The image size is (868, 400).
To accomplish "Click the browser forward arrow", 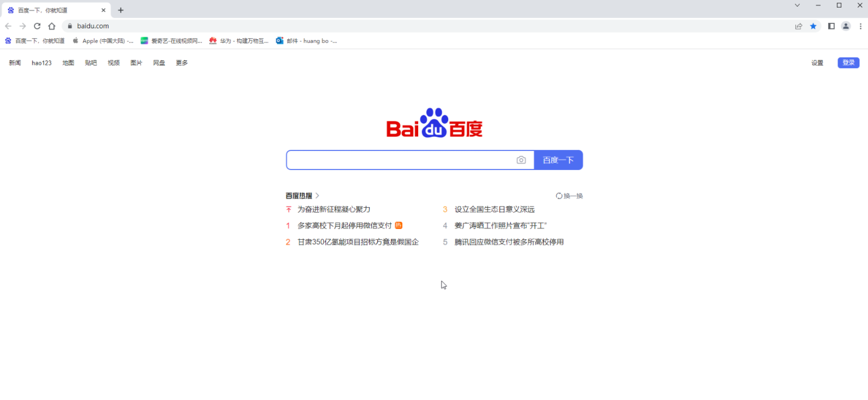I will click(x=22, y=26).
